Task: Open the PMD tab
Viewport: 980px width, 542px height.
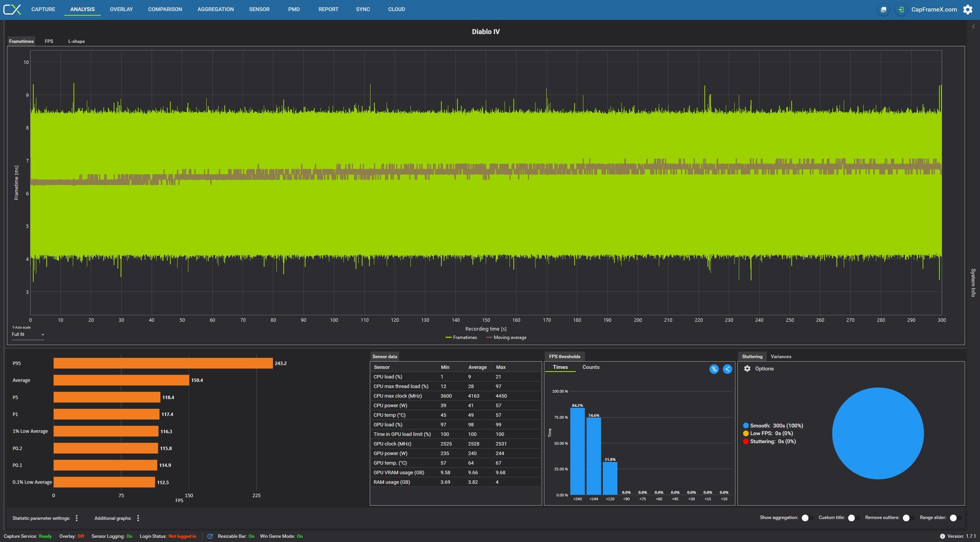Action: pyautogui.click(x=294, y=9)
